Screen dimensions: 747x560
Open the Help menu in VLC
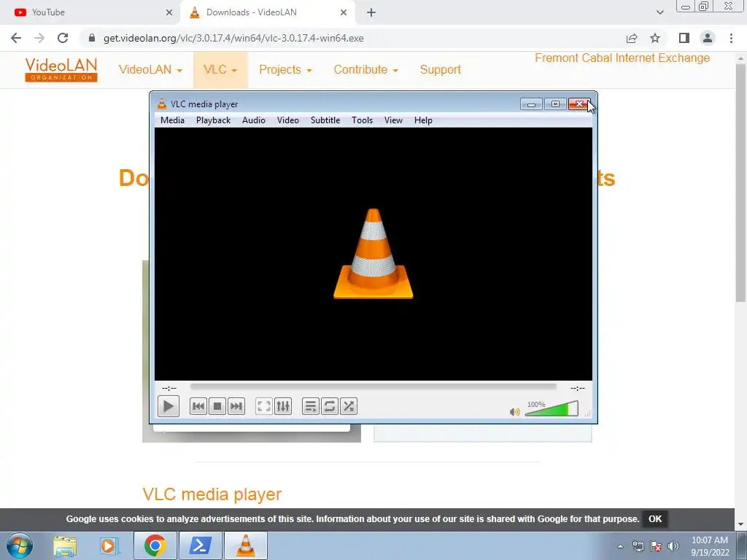[423, 120]
